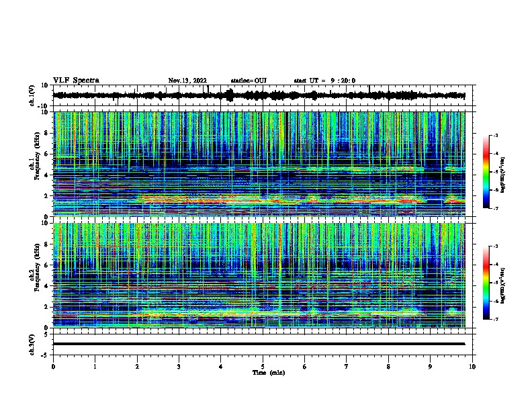The image size is (532, 411).
Task: Click the "6" kHz tick on ch.1 spectrogram
Action: pos(46,154)
